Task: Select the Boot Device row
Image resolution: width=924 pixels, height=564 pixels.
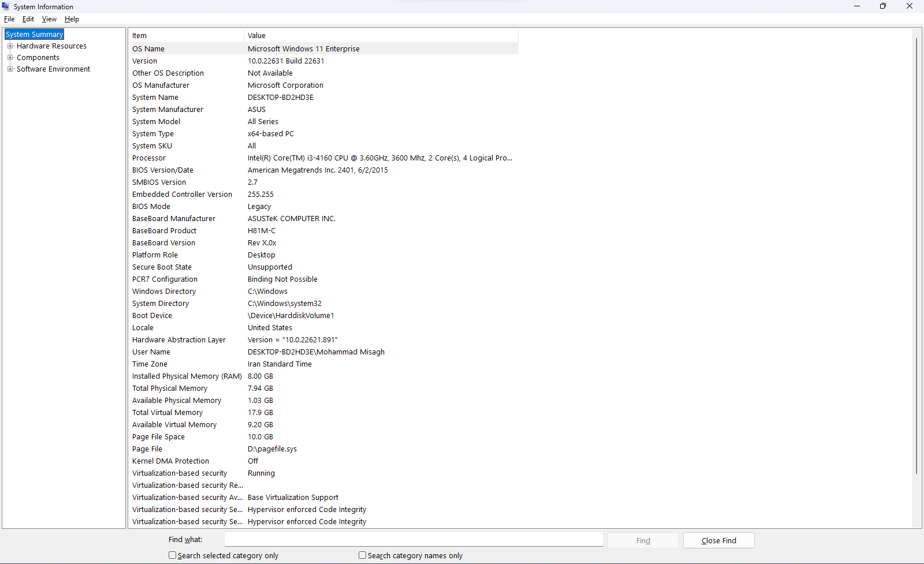Action: point(323,316)
